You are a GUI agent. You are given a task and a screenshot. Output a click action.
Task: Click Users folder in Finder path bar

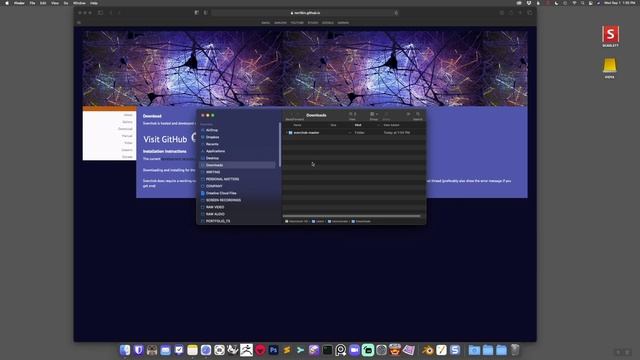point(318,221)
